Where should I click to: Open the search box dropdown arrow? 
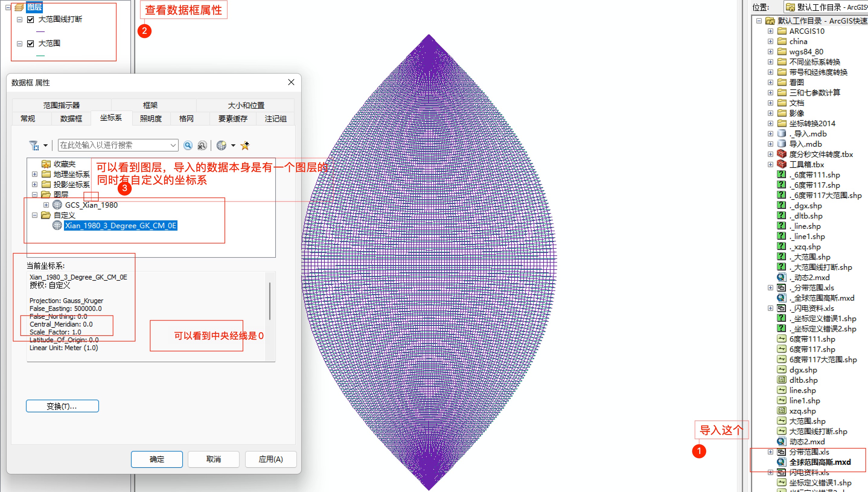[173, 145]
